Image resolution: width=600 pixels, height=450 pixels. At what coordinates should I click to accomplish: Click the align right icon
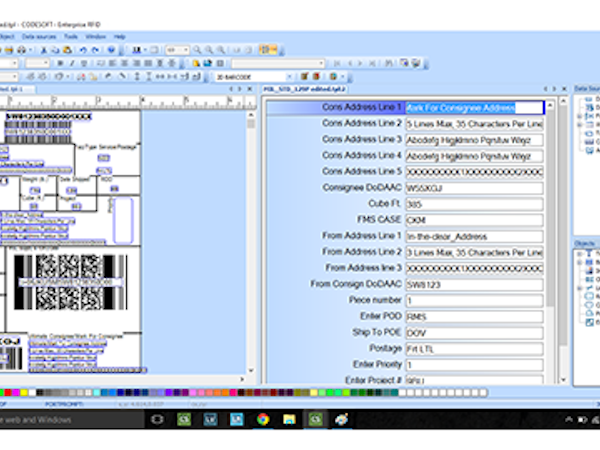136,63
